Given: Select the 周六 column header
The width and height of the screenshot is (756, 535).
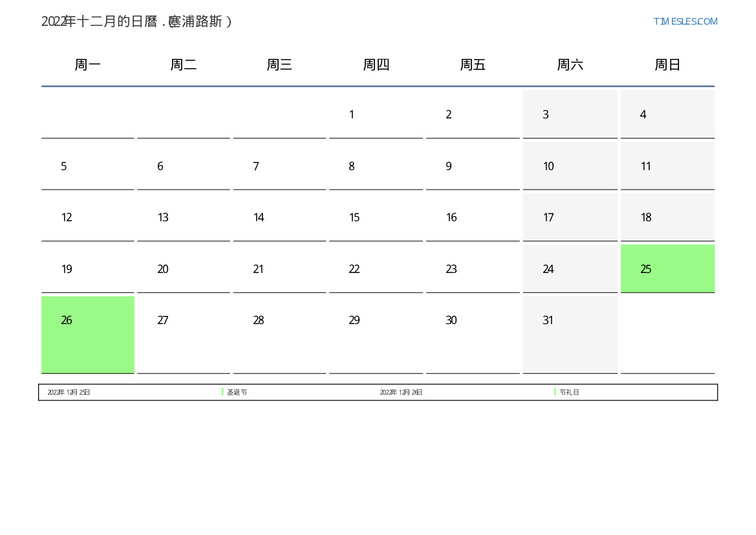Looking at the screenshot, I should pyautogui.click(x=570, y=65).
